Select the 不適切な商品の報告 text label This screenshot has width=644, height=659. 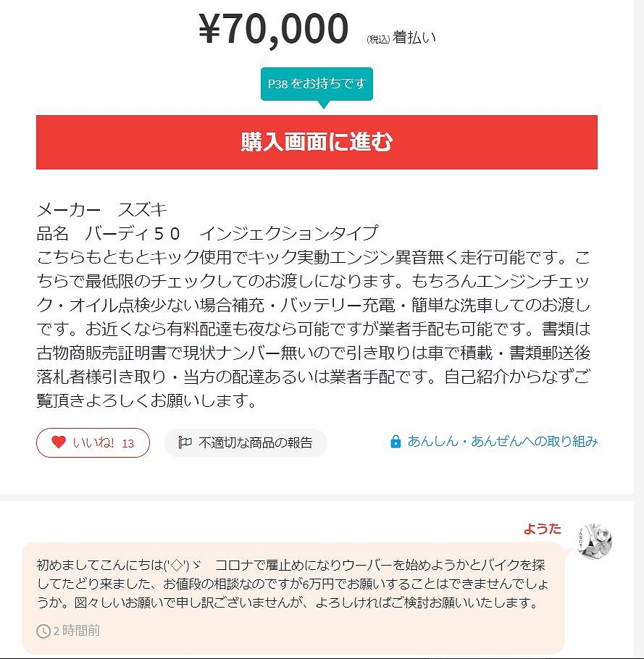(256, 442)
